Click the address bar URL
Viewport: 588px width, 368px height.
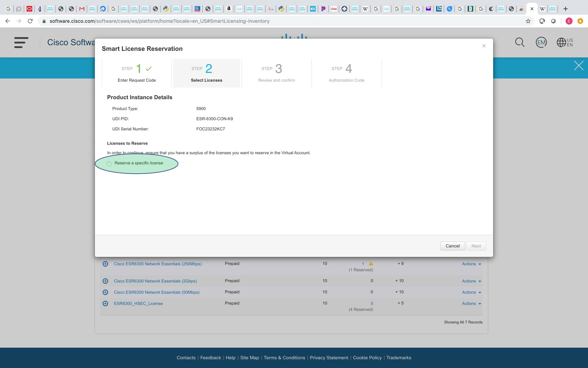click(159, 21)
